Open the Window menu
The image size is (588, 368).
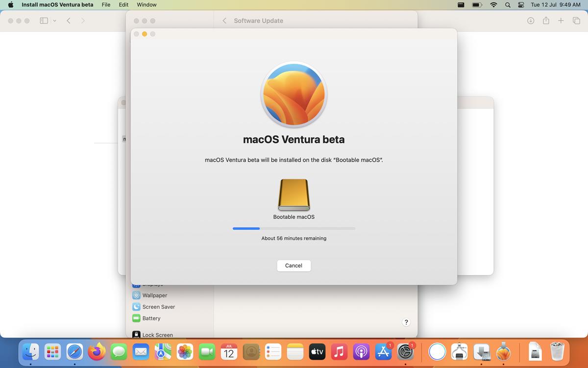tap(147, 4)
